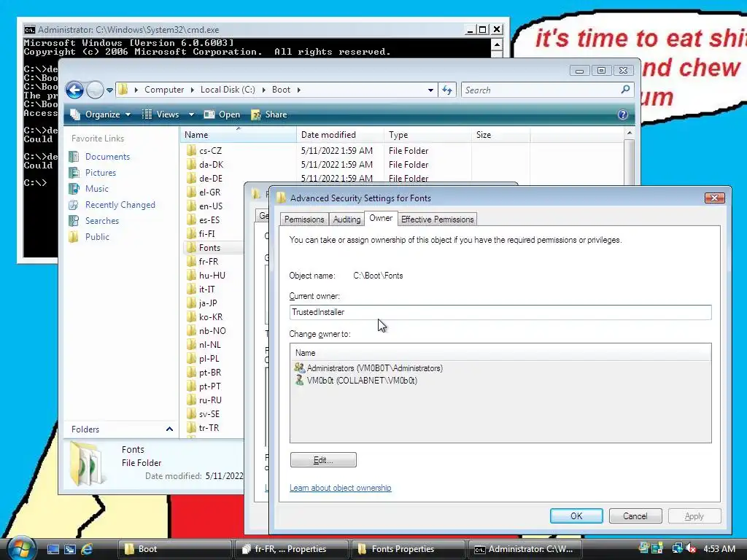Switch to the Effective Permissions tab
Image resolution: width=747 pixels, height=560 pixels.
pos(438,219)
